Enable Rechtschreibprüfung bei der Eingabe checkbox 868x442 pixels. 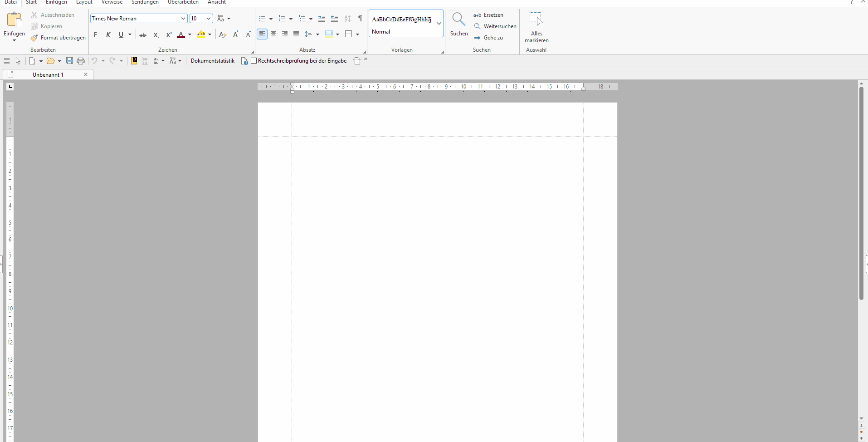[x=254, y=61]
